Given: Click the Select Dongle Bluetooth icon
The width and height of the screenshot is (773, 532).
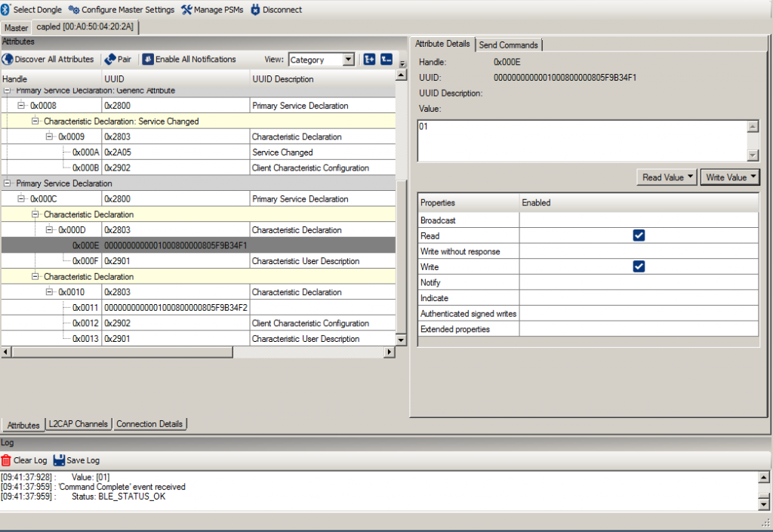Looking at the screenshot, I should [x=6, y=10].
